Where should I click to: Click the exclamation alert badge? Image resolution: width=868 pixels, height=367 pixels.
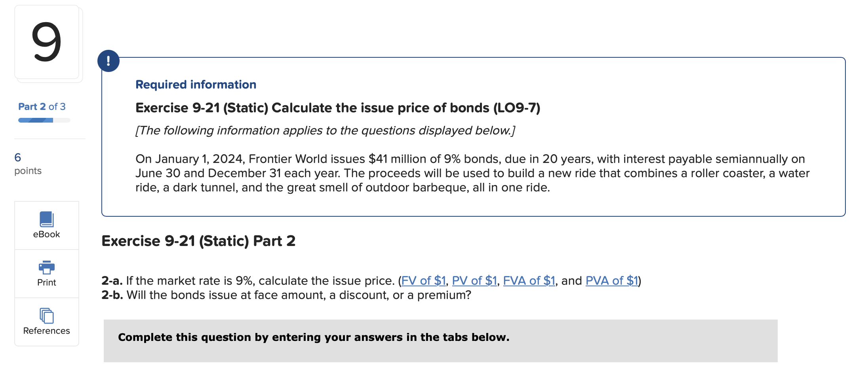(108, 61)
